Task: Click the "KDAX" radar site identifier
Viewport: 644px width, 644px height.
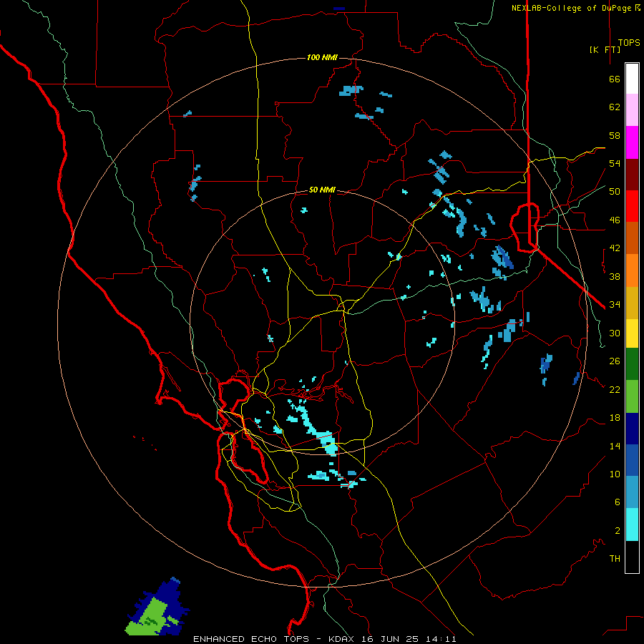Action: [x=343, y=639]
